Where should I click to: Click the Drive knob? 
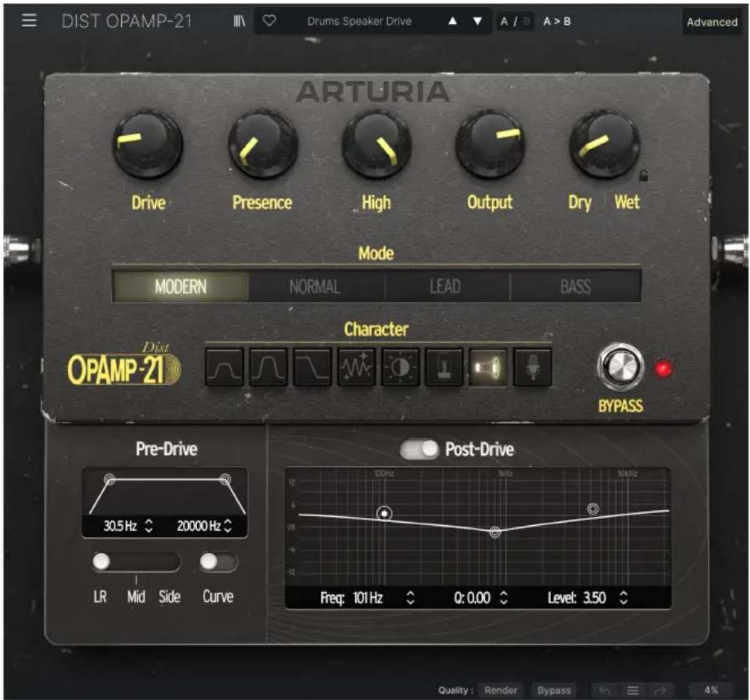147,144
